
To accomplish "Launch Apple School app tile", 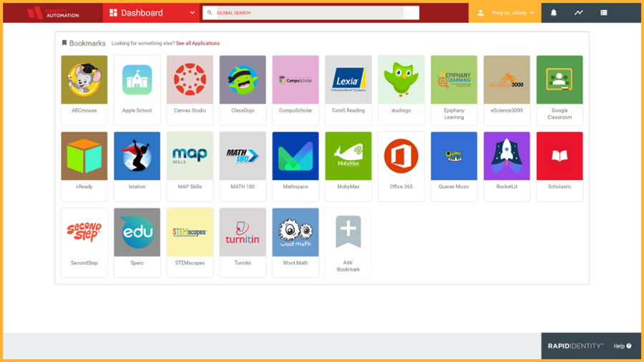I will (x=137, y=90).
